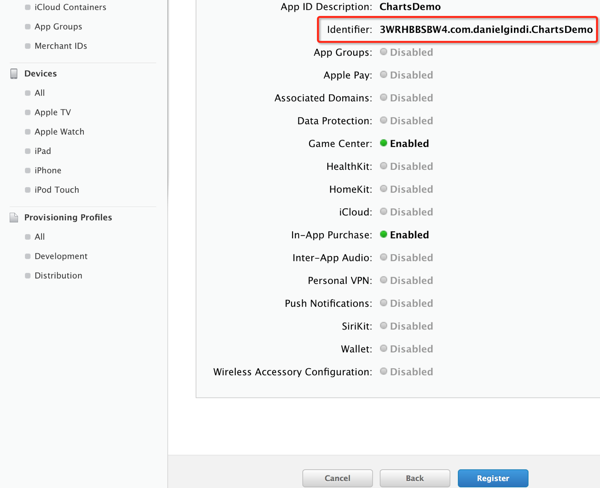Click the gray Push Notifications status dot
600x488 pixels.
click(x=383, y=303)
